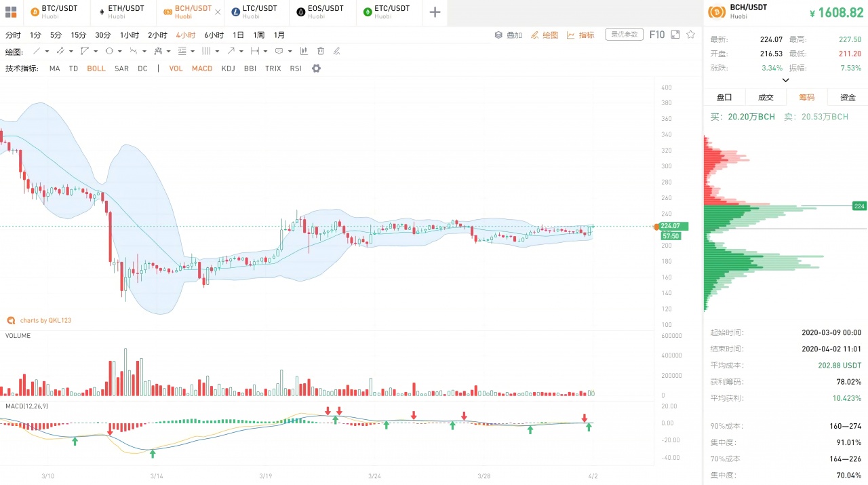Open the 盘口 order book tab

click(724, 97)
